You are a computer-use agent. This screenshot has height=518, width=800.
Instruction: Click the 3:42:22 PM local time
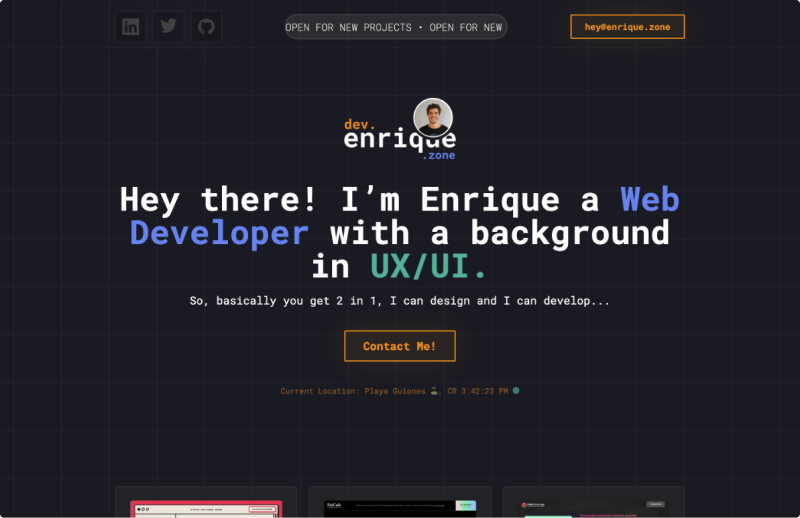pyautogui.click(x=484, y=391)
